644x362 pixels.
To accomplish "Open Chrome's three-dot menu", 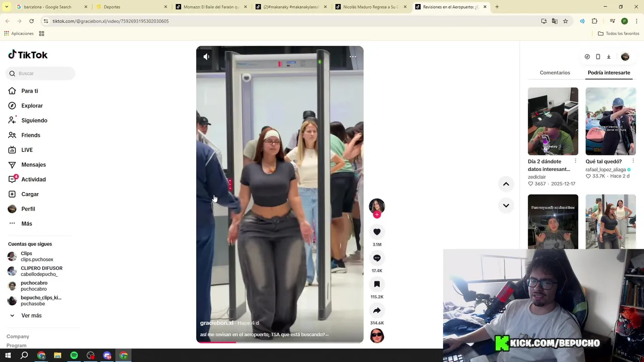I will (x=636, y=21).
